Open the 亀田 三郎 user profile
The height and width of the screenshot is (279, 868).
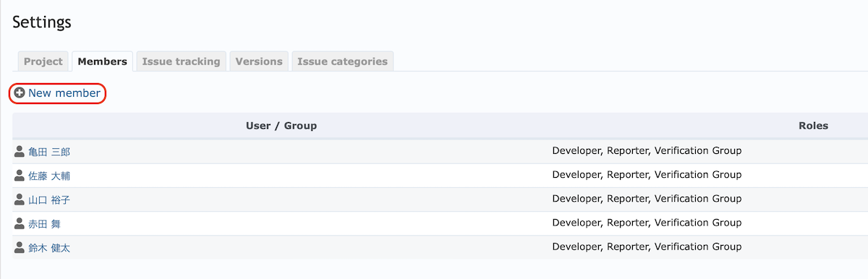pos(49,152)
